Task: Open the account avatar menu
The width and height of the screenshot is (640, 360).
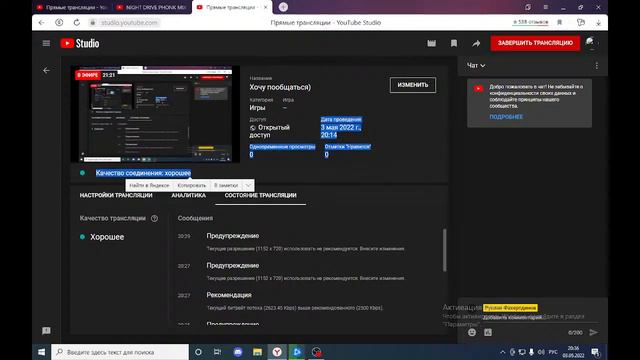Action: (590, 43)
